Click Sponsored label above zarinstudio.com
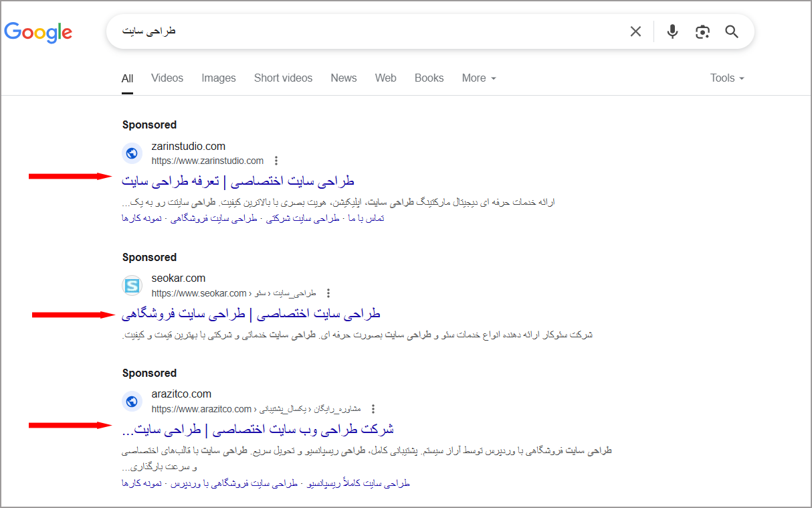This screenshot has width=812, height=508. tap(149, 125)
